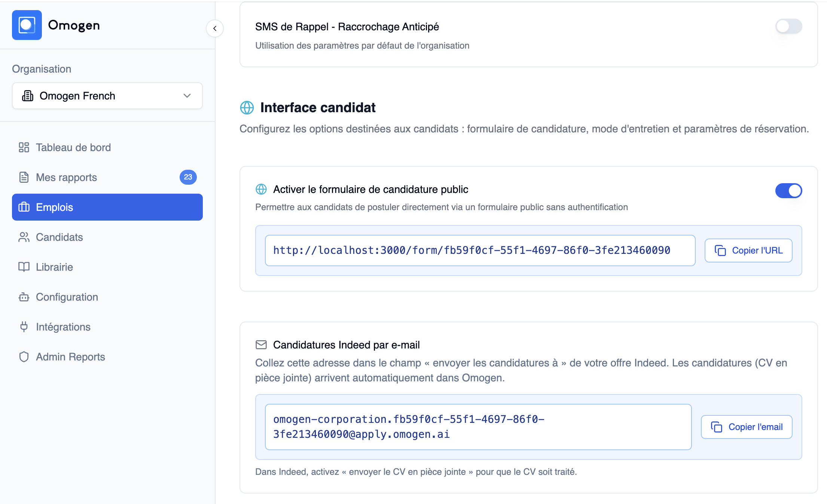Click the globe icon beside Interface candidat

[x=247, y=108]
